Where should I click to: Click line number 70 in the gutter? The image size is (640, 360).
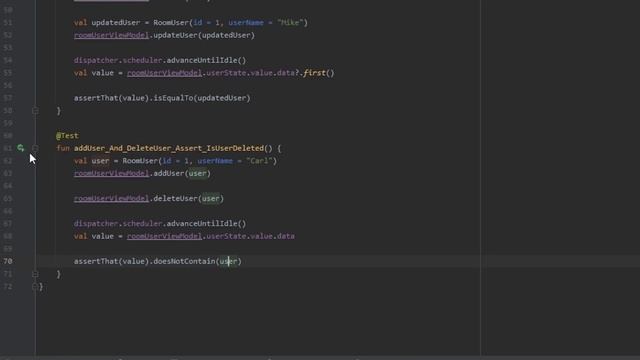[x=8, y=261]
